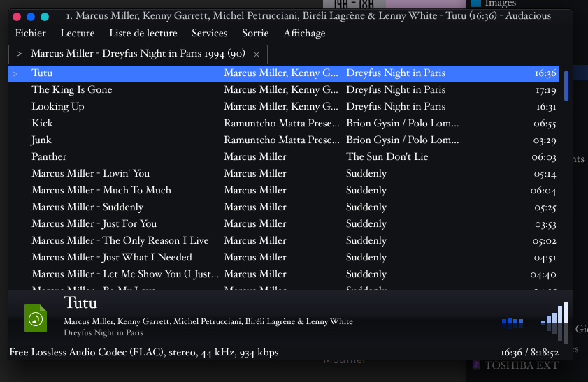This screenshot has height=382, width=588.
Task: Click the red close window button
Action: click(17, 17)
